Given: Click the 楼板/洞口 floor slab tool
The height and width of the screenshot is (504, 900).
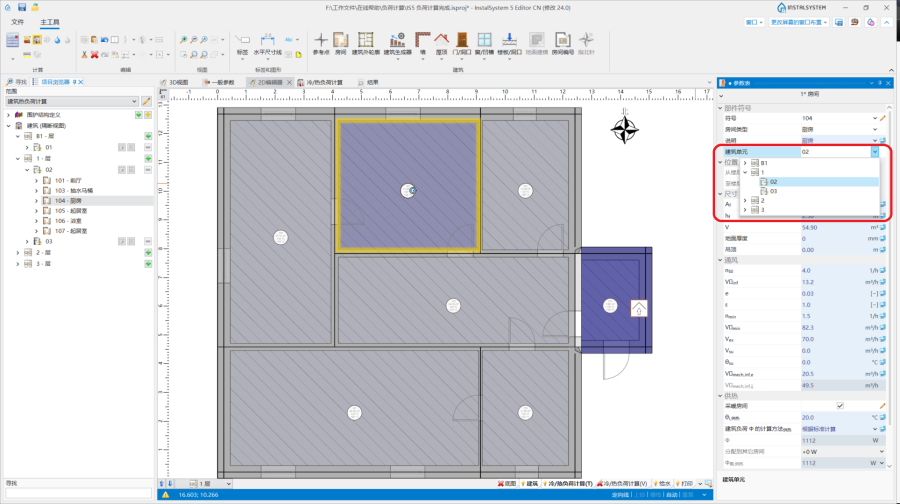Looking at the screenshot, I should [x=510, y=42].
